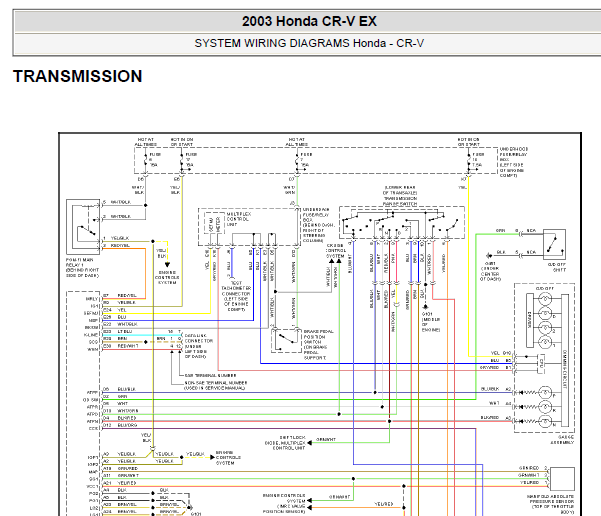The width and height of the screenshot is (601, 516).
Task: Click the 'K-LINE' pin name
Action: pyautogui.click(x=91, y=335)
